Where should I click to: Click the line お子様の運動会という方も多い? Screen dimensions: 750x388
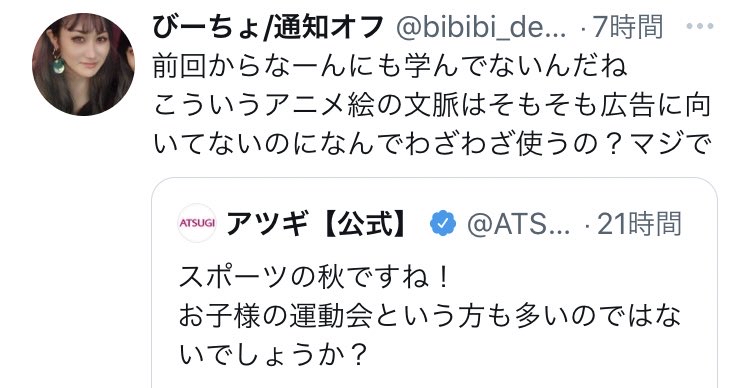tap(430, 316)
